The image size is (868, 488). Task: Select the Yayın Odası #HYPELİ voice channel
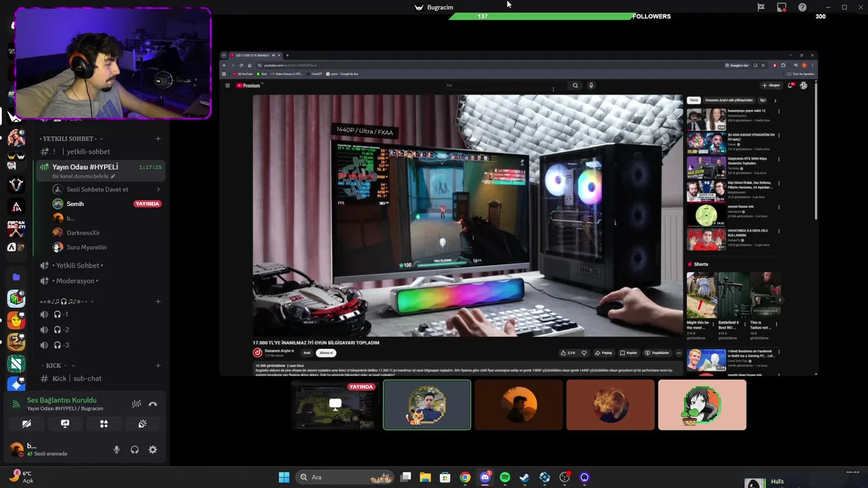point(100,171)
